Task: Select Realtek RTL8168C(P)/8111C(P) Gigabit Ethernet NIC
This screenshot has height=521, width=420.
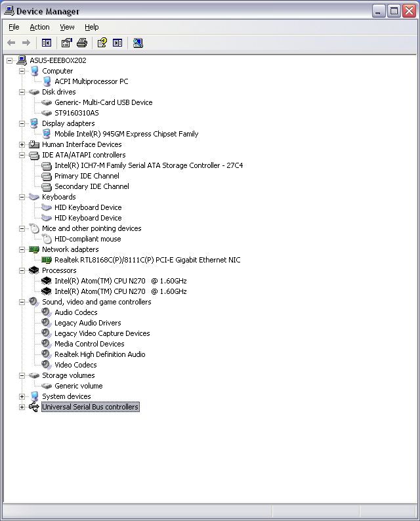Action: [147, 260]
